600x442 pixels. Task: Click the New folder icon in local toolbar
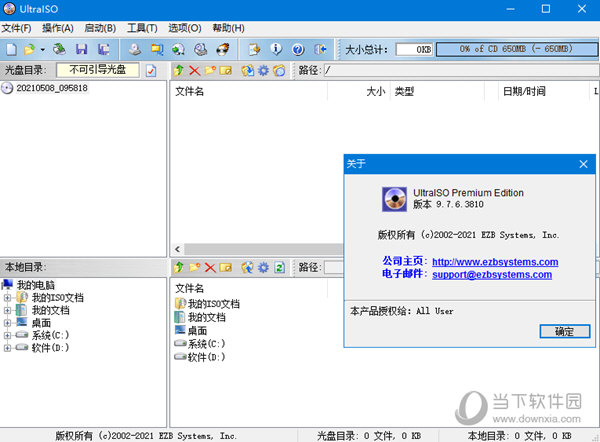195,267
